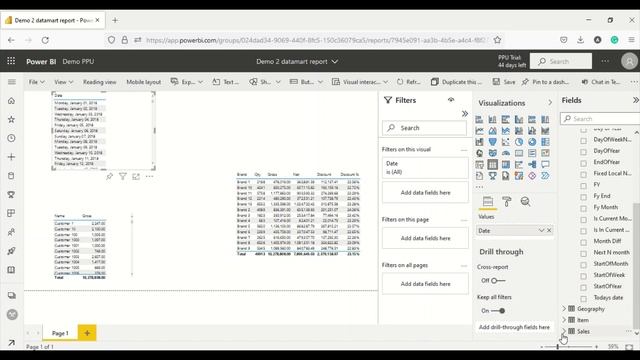Collapse the Visualizations pane arrow
640x360 pixels.
tap(550, 103)
